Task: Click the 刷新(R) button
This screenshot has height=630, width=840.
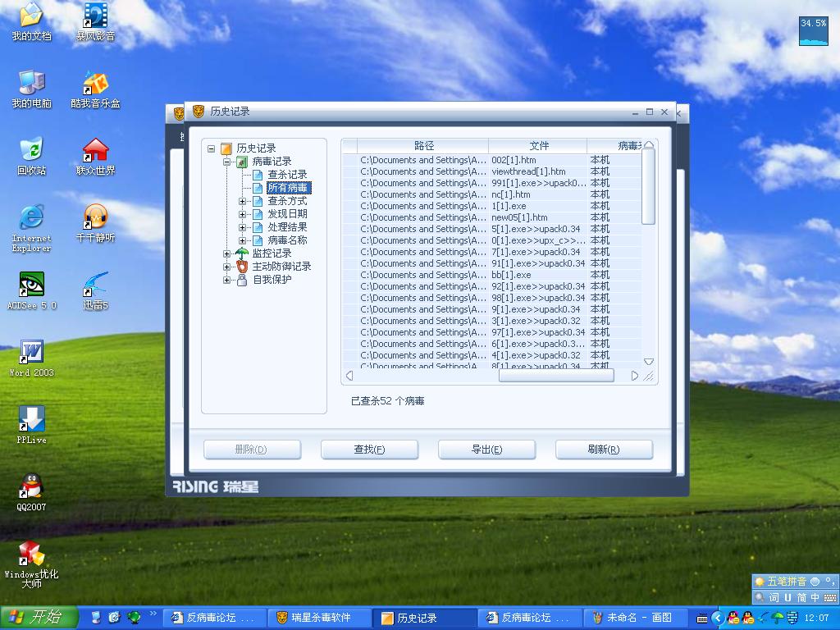Action: point(604,450)
